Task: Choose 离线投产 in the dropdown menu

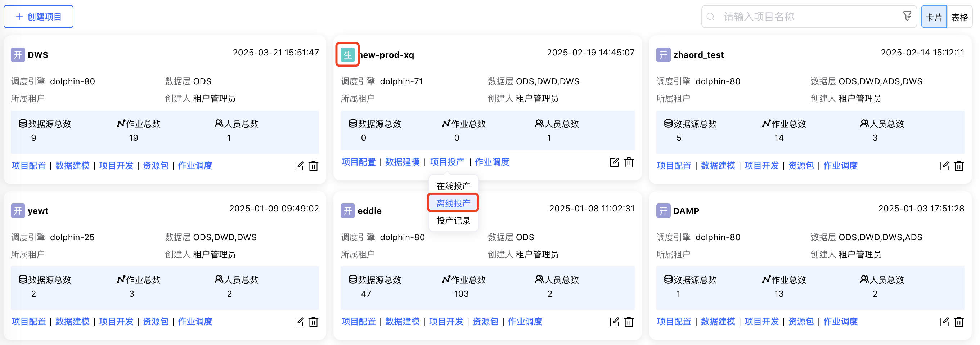Action: point(453,203)
